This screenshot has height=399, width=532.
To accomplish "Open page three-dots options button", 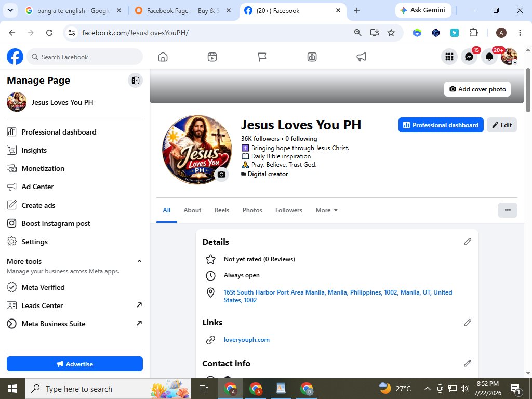I will point(507,210).
